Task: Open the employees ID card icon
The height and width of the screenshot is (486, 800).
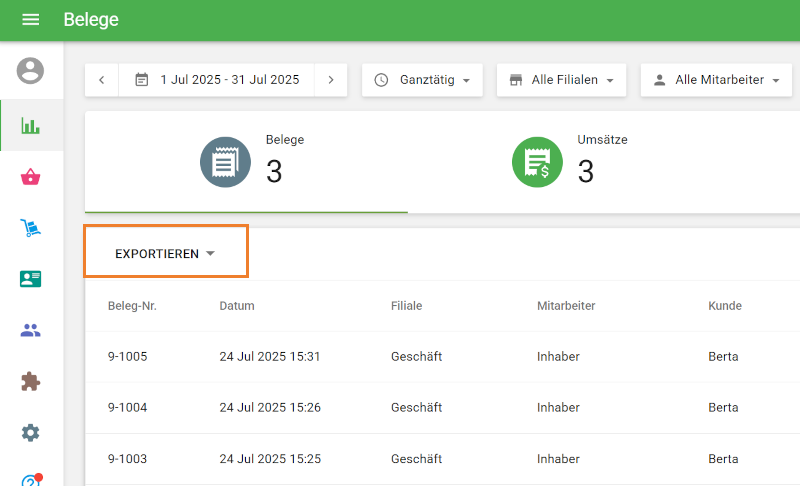Action: coord(31,279)
